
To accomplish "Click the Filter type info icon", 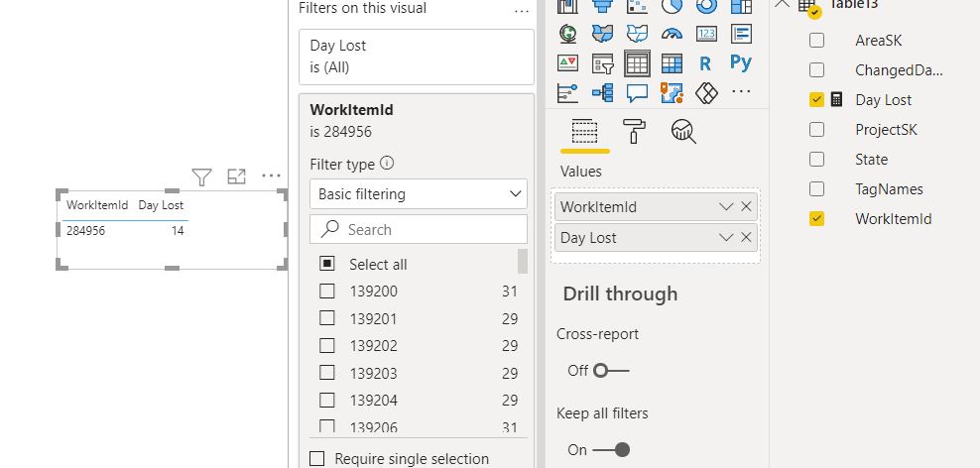I will pos(387,164).
